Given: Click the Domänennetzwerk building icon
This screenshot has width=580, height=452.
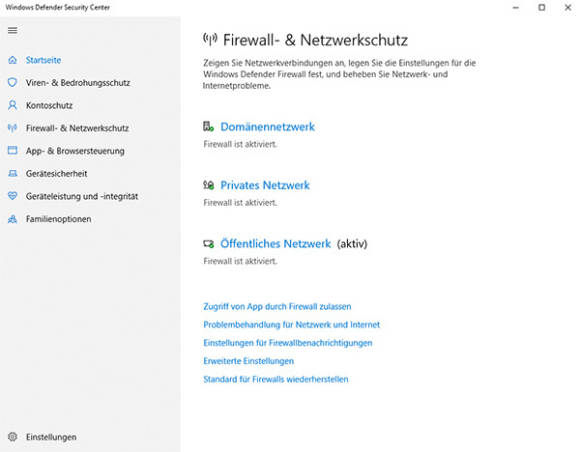Looking at the screenshot, I should click(x=208, y=127).
